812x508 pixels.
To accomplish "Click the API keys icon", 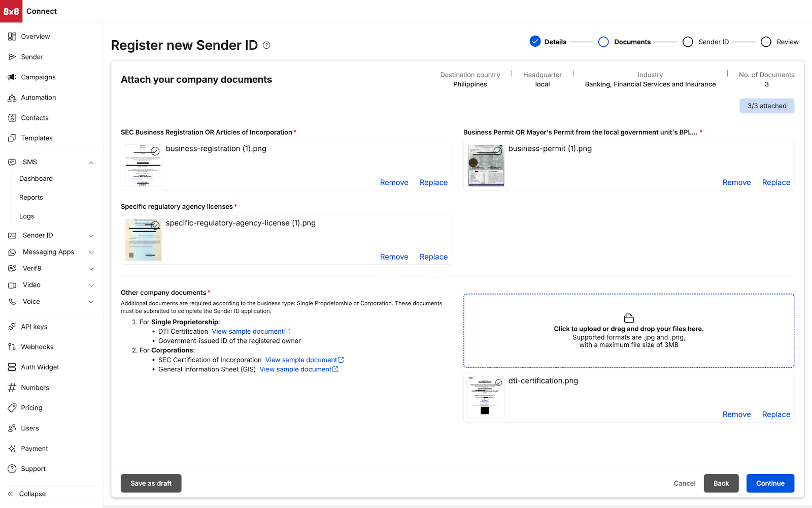I will pyautogui.click(x=12, y=327).
